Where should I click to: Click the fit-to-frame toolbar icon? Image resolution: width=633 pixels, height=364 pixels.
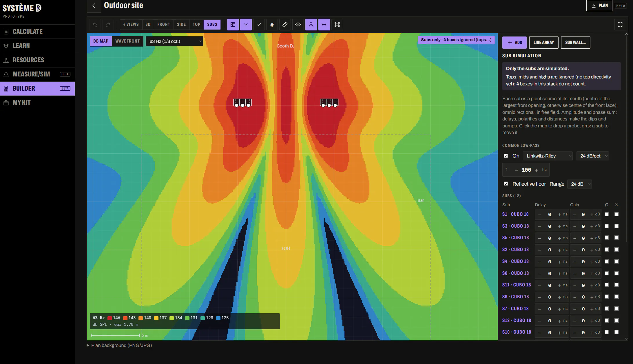(337, 25)
